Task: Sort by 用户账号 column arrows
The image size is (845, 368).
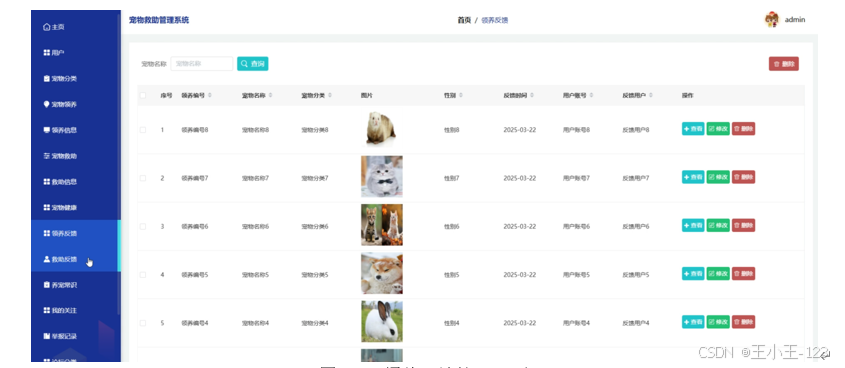Action: pyautogui.click(x=591, y=95)
